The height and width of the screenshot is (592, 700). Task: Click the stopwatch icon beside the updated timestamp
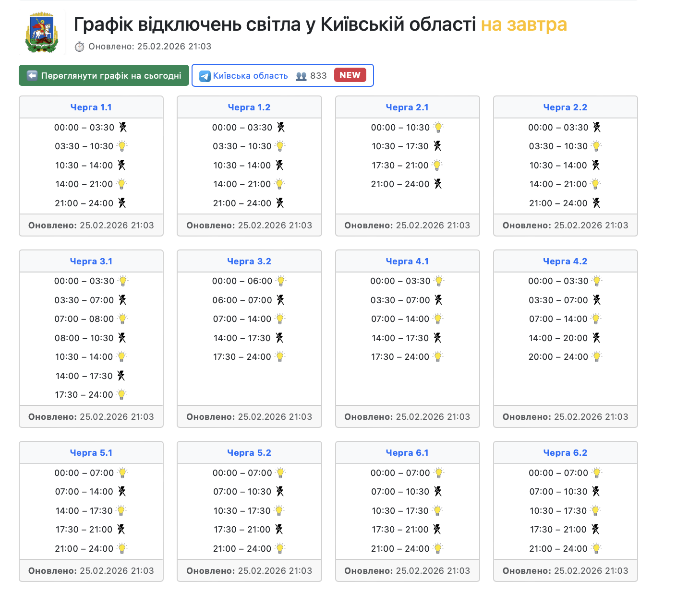click(79, 47)
